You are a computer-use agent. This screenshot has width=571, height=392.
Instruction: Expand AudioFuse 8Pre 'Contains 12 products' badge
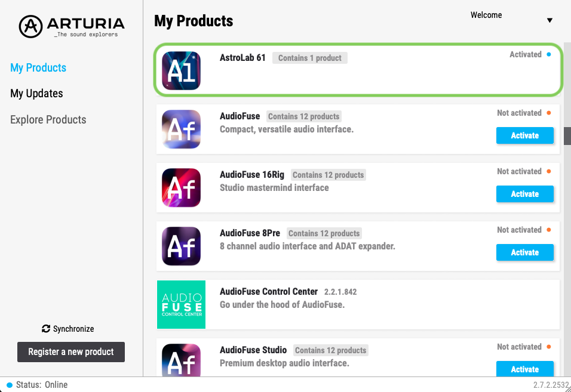click(x=324, y=233)
